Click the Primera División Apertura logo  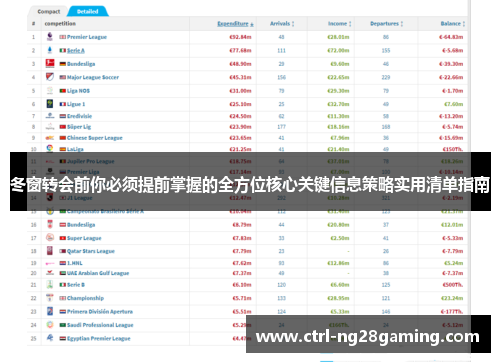pyautogui.click(x=50, y=311)
